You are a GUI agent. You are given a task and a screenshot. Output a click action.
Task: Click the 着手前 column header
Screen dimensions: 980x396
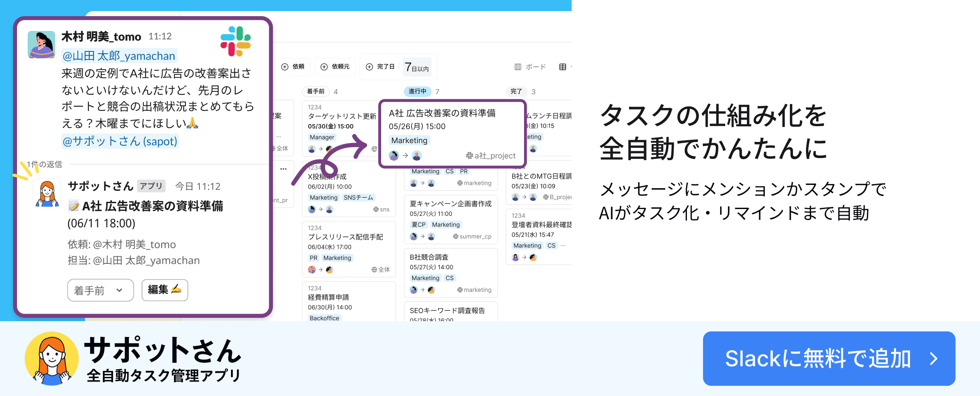pyautogui.click(x=316, y=91)
